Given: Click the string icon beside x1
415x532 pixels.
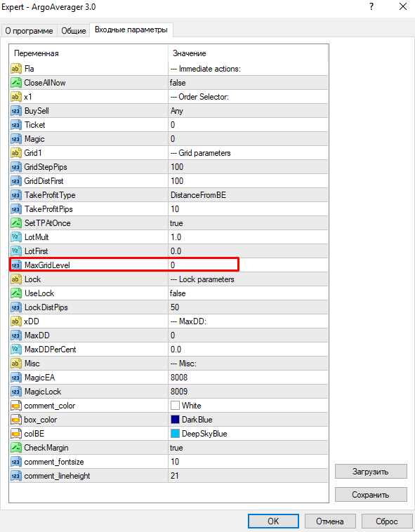Looking at the screenshot, I should point(15,97).
